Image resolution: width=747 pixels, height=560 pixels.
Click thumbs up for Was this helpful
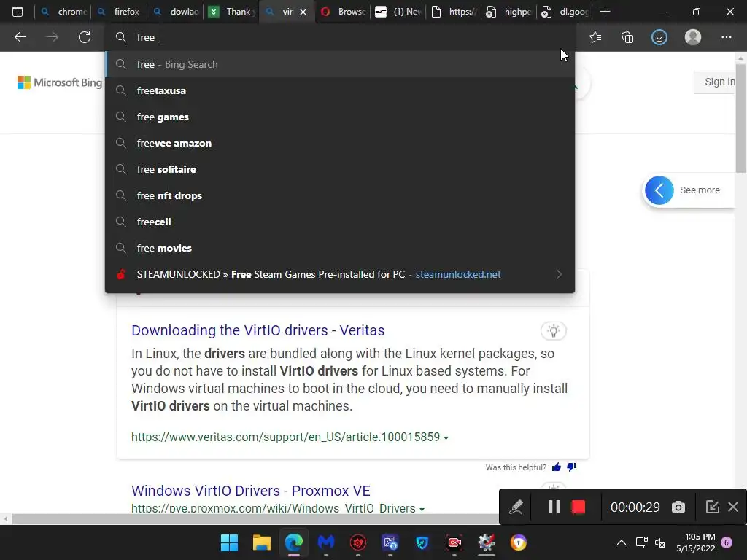pyautogui.click(x=556, y=467)
